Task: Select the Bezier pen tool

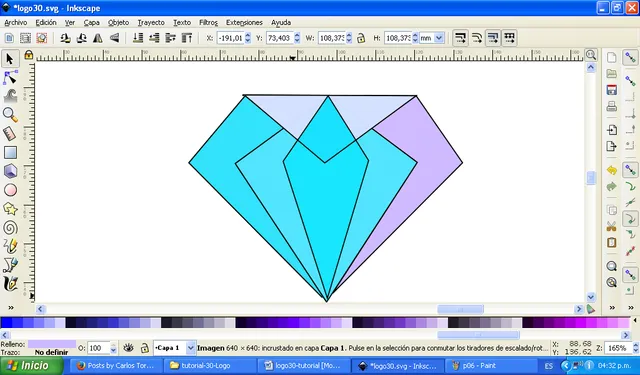Action: tap(10, 265)
